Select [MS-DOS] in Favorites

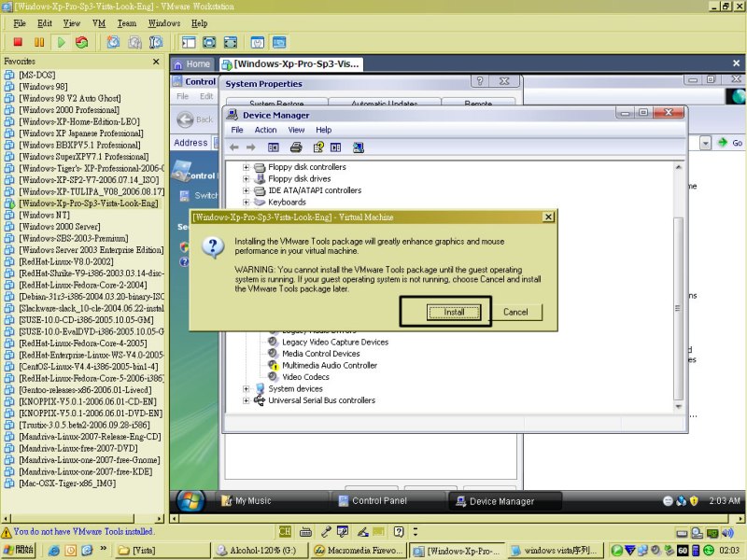[x=37, y=76]
